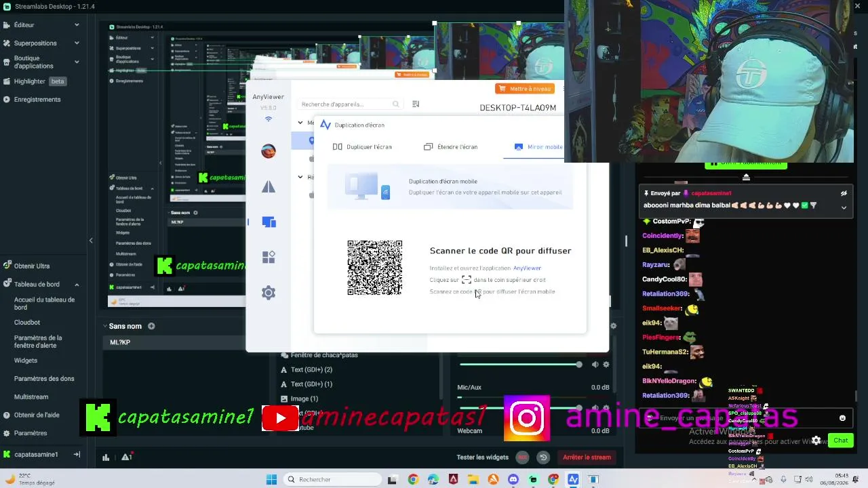Log out using the arrow next to capatasamine1
This screenshot has height=488, width=868.
[x=77, y=455]
